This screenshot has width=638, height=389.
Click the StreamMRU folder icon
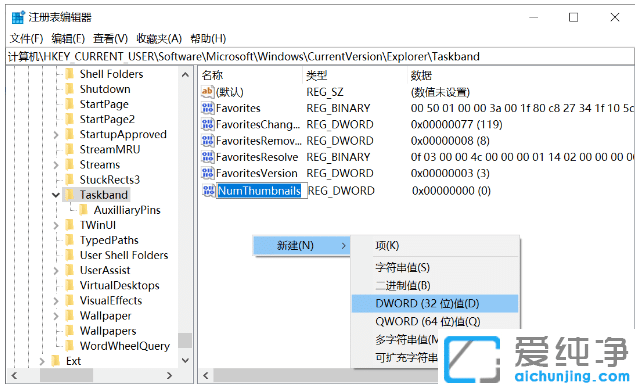(x=70, y=149)
